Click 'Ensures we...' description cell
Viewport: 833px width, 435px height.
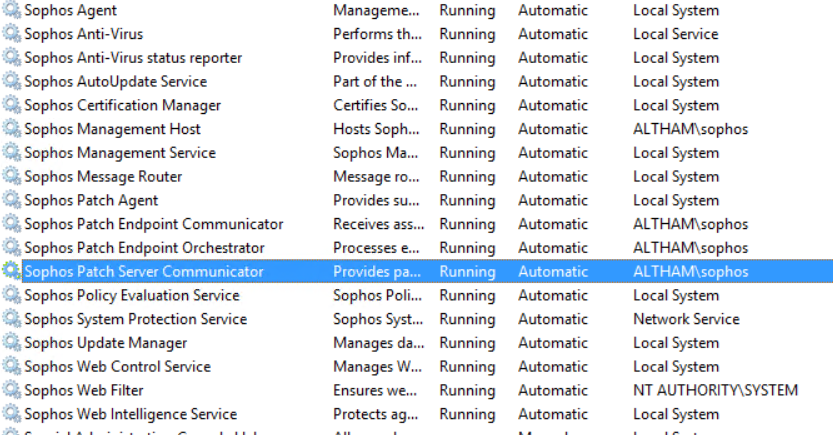point(375,390)
